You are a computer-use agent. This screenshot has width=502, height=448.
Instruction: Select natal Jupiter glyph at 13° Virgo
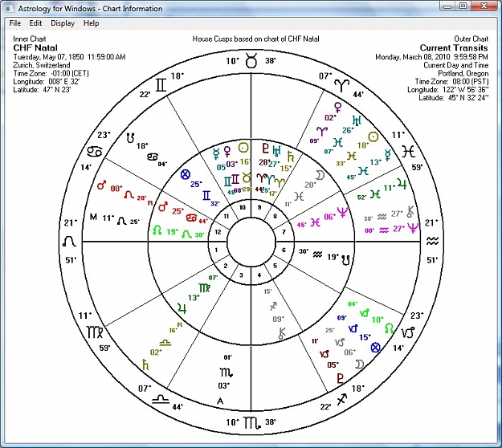point(182,308)
